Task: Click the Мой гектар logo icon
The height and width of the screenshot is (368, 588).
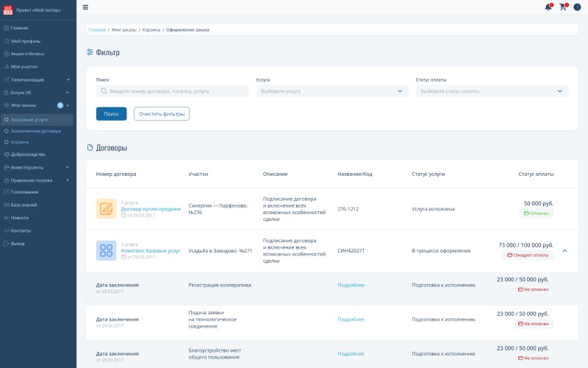Action: [8, 8]
